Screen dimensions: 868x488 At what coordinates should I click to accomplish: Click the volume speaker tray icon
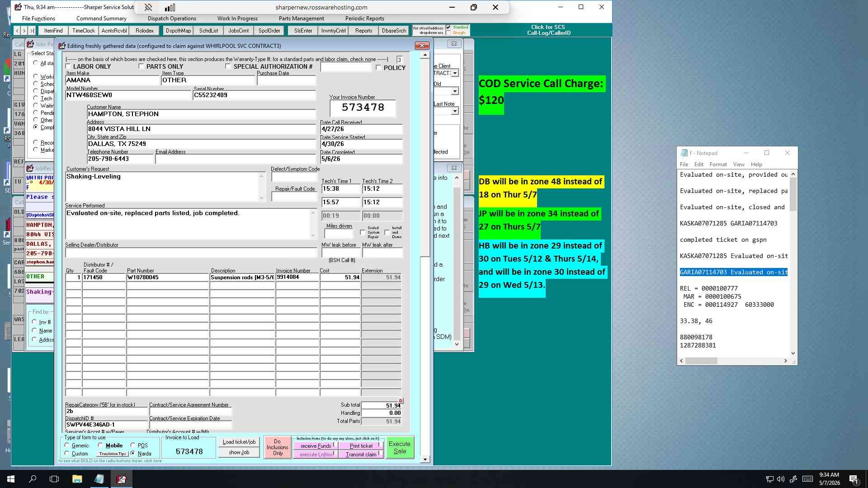coord(781,479)
